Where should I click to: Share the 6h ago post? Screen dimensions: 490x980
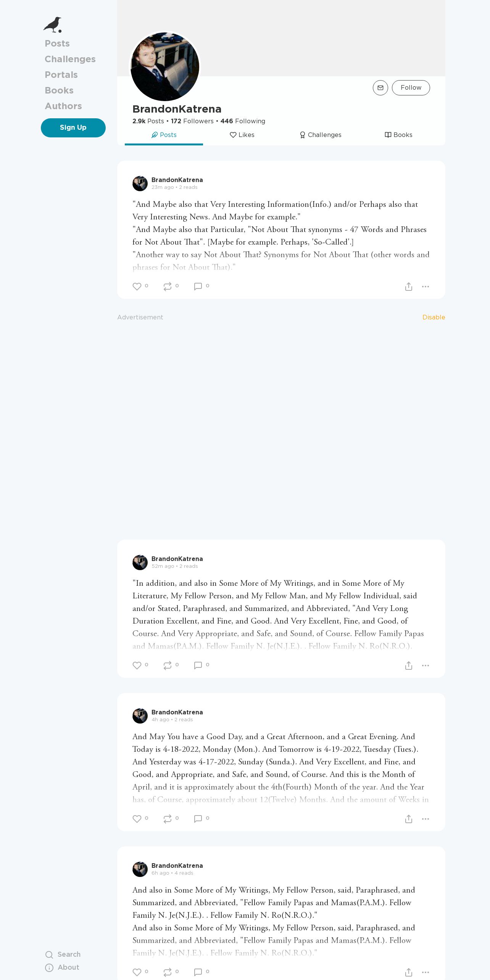click(409, 972)
